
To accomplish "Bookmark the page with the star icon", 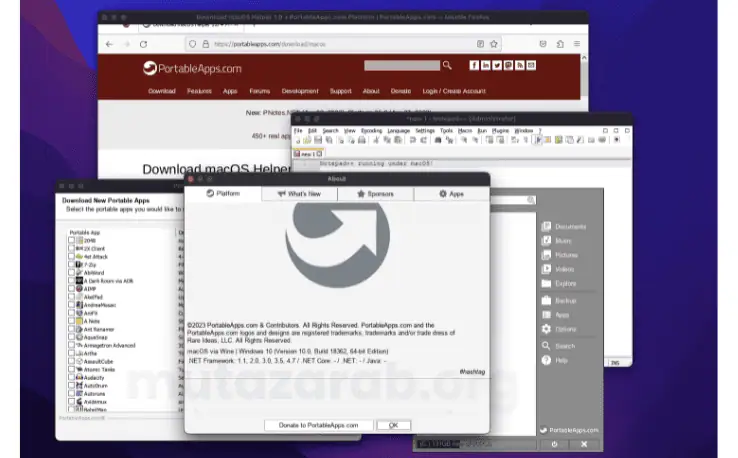I will pyautogui.click(x=494, y=44).
